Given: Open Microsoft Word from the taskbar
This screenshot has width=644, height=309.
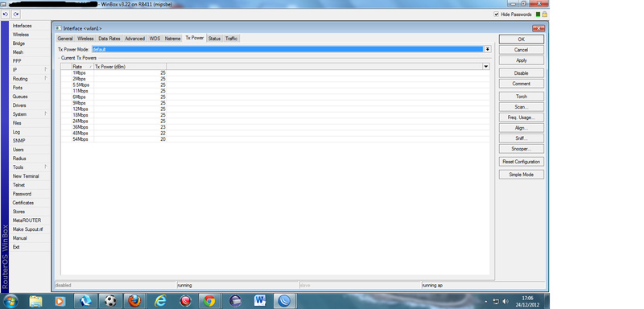Looking at the screenshot, I should (x=259, y=301).
